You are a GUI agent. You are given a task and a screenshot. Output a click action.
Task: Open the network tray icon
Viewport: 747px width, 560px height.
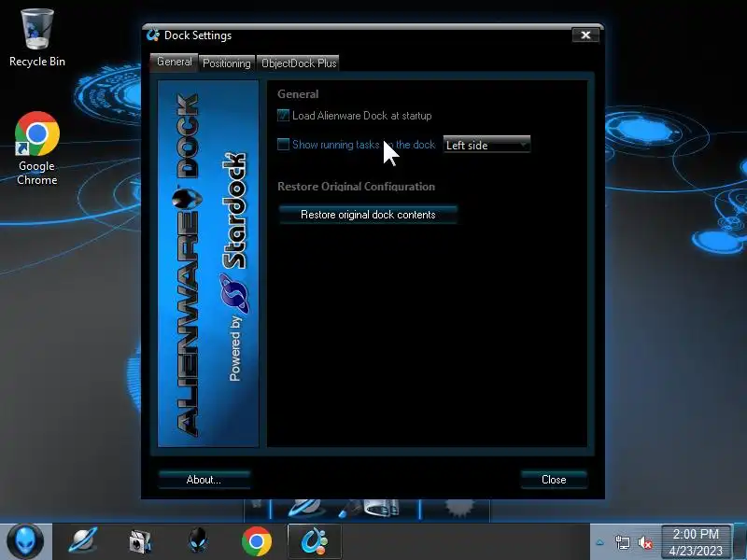pos(622,542)
